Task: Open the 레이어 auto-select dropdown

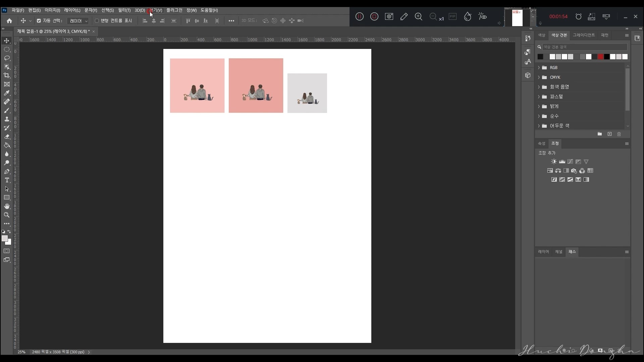Action: click(x=78, y=21)
